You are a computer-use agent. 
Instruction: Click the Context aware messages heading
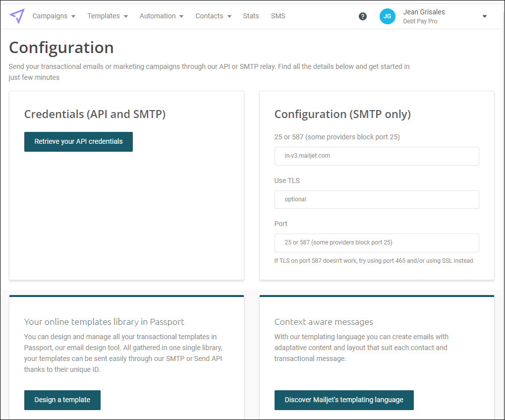click(x=324, y=322)
